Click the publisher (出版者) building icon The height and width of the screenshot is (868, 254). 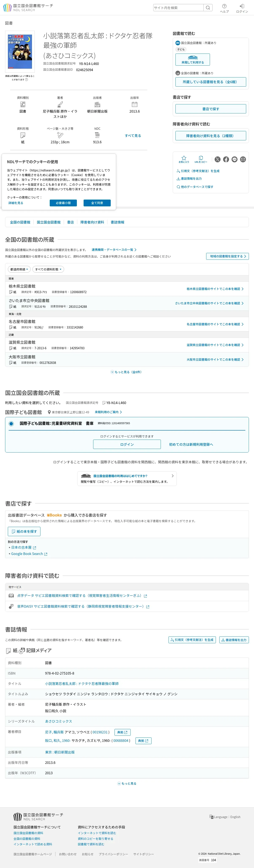point(97,105)
